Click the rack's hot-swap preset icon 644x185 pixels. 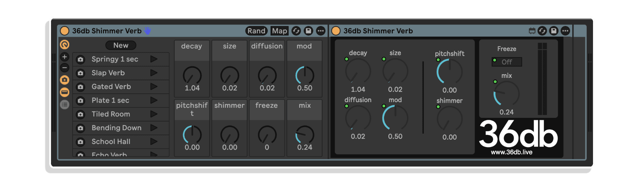(296, 31)
